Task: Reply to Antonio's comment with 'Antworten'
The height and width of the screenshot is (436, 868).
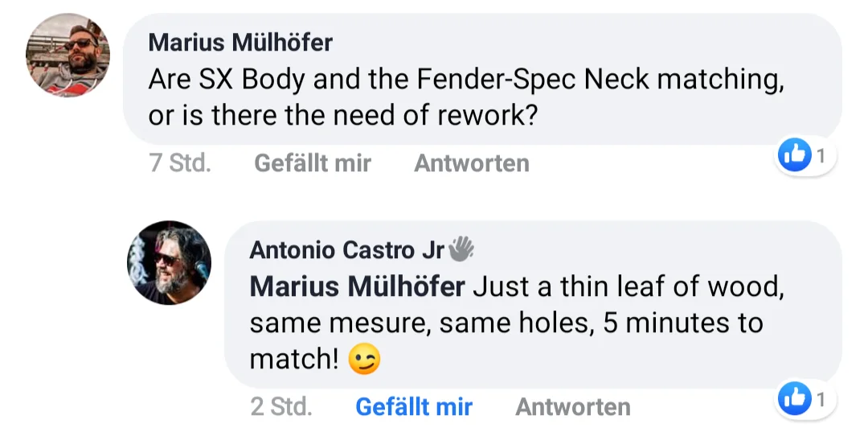Action: tap(572, 407)
